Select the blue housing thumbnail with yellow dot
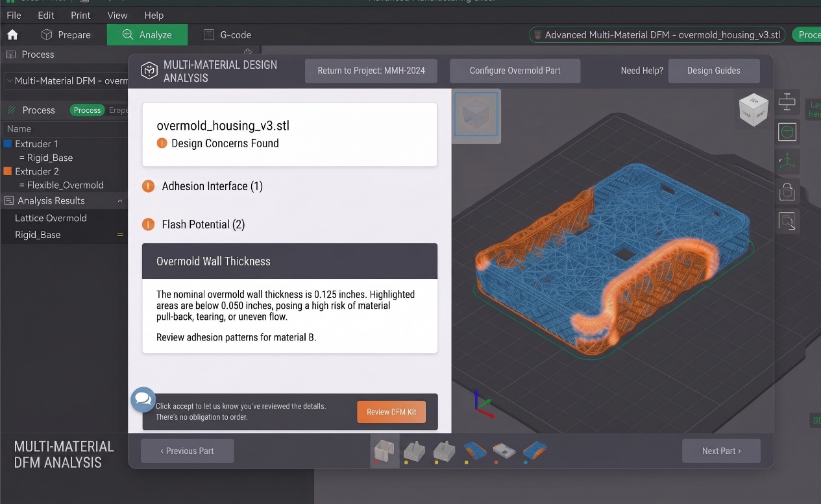Viewport: 821px width, 504px height. tap(474, 451)
